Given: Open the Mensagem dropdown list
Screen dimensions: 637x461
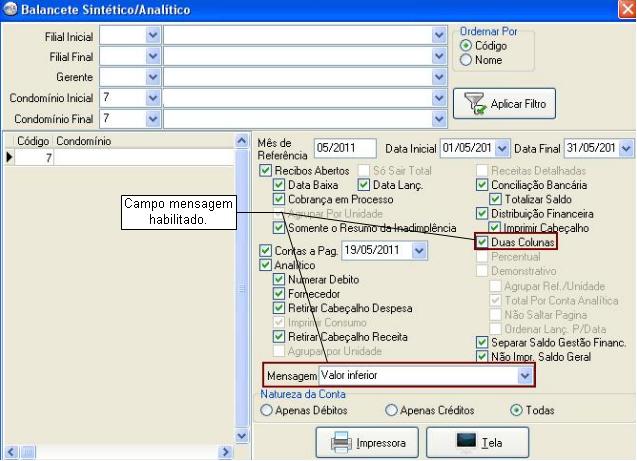Looking at the screenshot, I should click(x=524, y=375).
